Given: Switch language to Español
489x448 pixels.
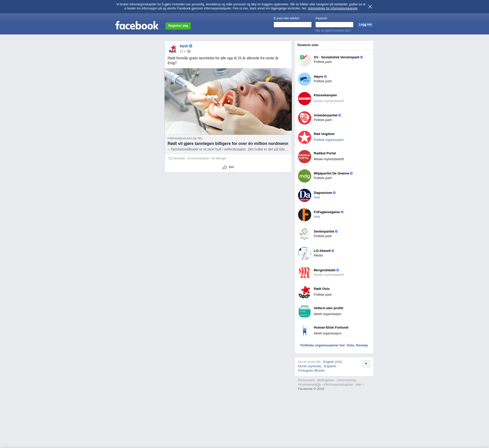Looking at the screenshot, I should click(x=330, y=366).
